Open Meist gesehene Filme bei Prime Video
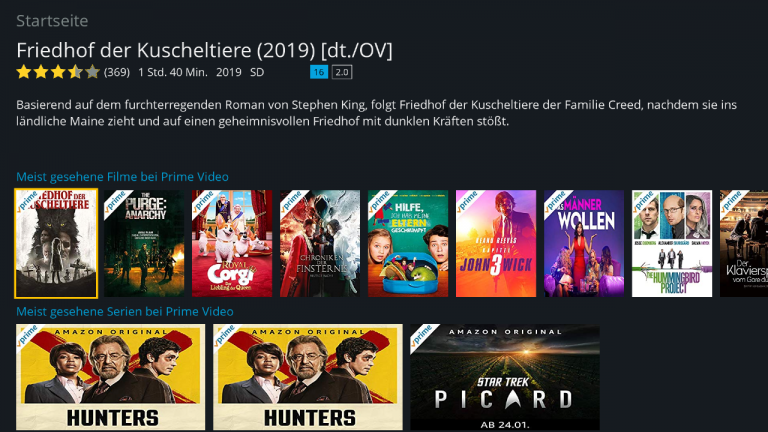This screenshot has width=768, height=432. tap(122, 177)
